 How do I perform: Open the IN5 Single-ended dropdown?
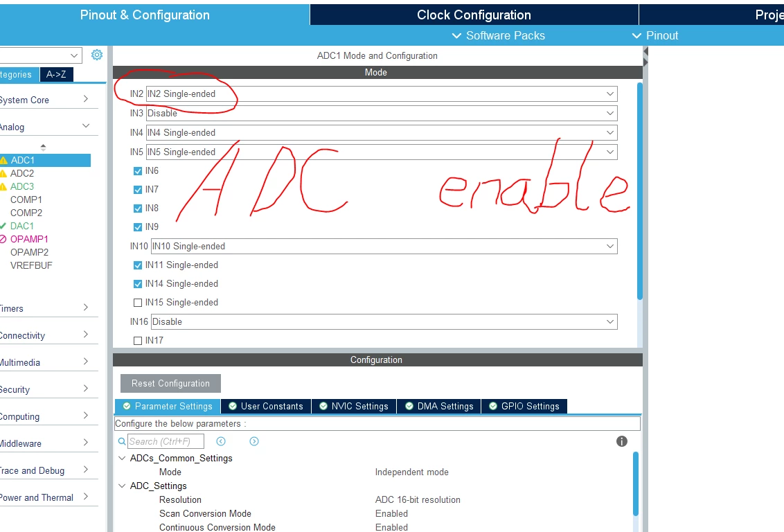point(382,152)
